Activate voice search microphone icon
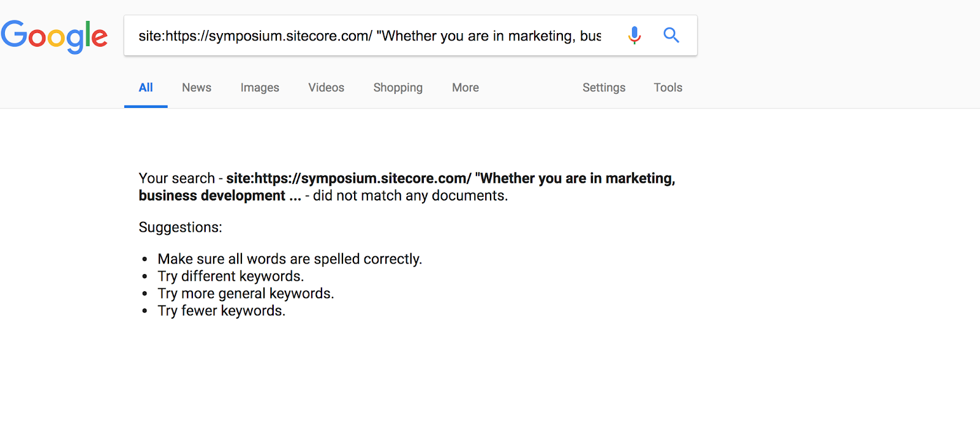The image size is (980, 439). [635, 36]
